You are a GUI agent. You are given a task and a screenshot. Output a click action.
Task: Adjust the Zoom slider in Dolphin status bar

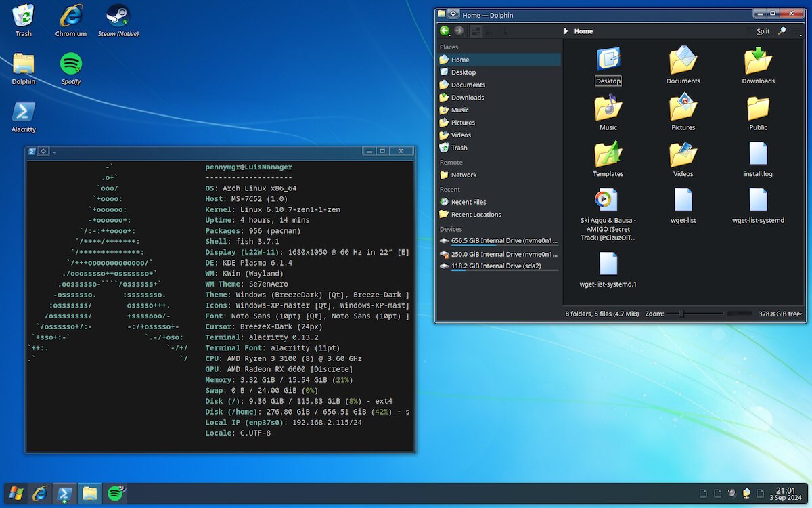pyautogui.click(x=681, y=314)
